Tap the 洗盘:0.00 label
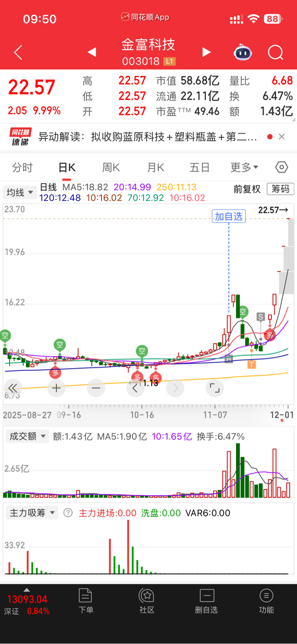 click(161, 513)
